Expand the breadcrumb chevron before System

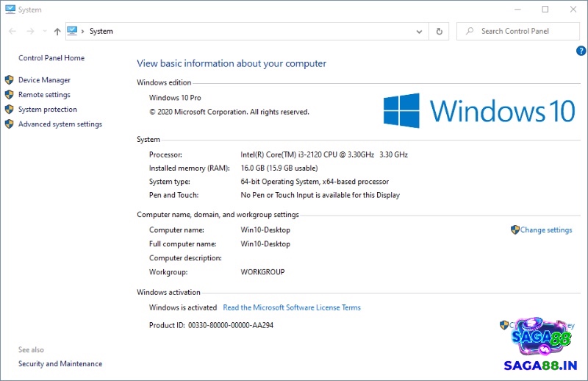click(x=83, y=32)
